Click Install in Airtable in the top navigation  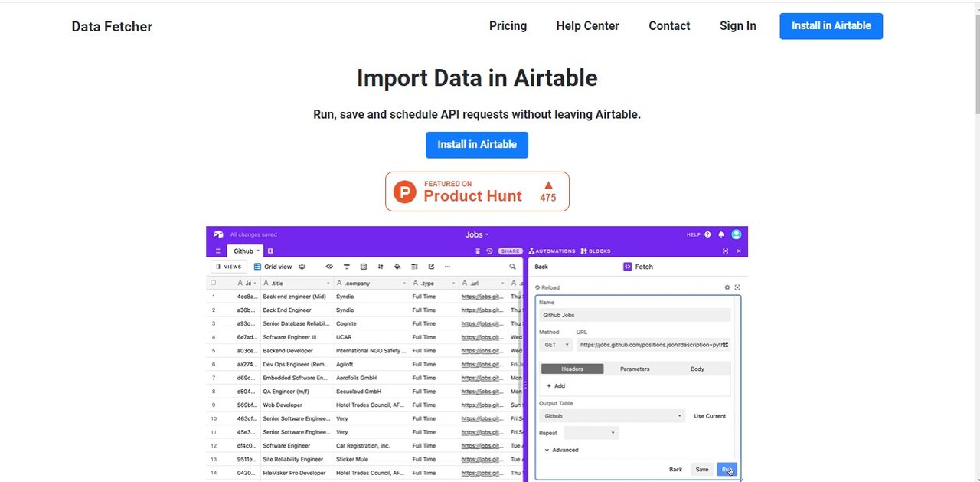pyautogui.click(x=831, y=26)
